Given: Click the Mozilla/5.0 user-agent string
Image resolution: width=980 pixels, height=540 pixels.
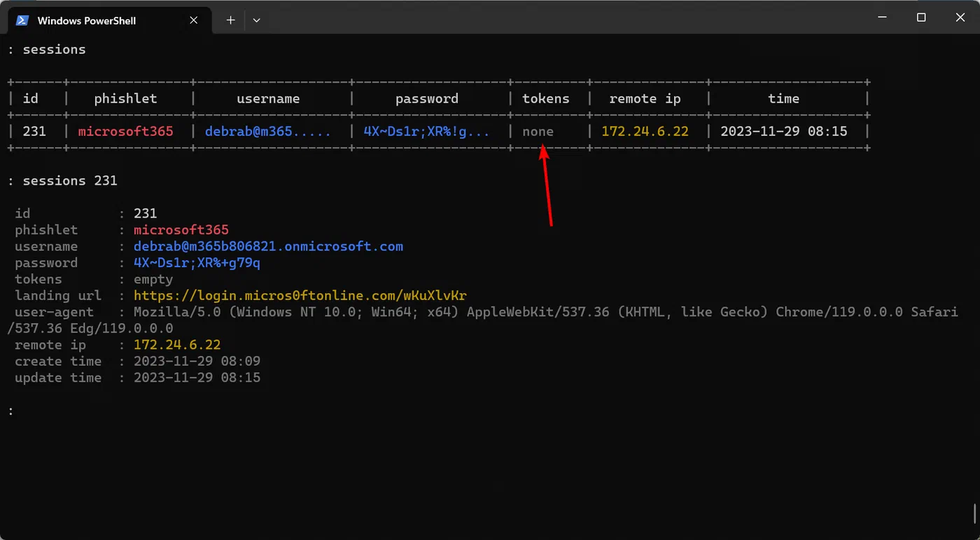Looking at the screenshot, I should 482,320.
